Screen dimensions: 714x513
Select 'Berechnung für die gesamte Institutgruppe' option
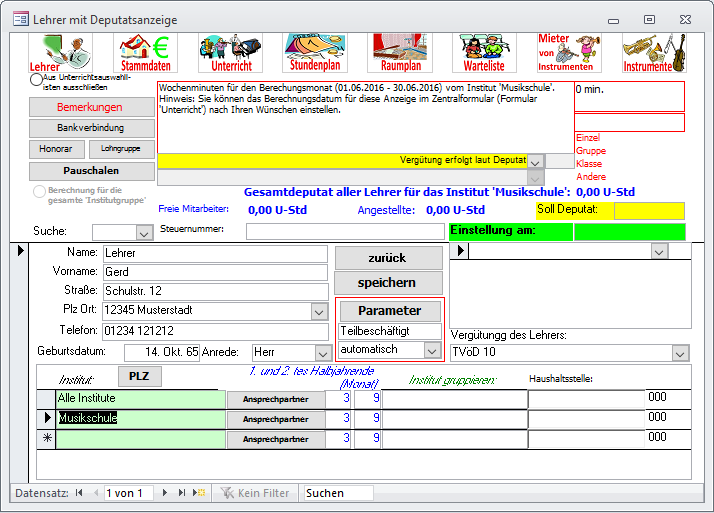[40, 190]
